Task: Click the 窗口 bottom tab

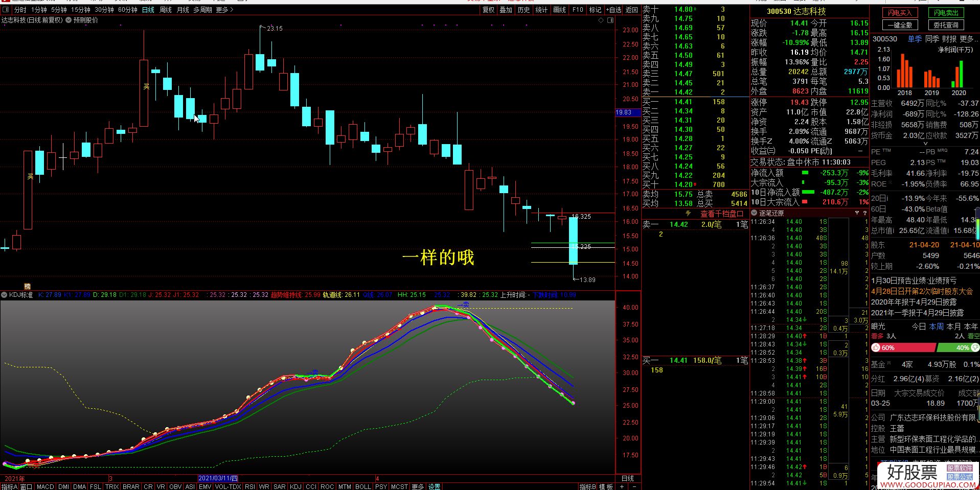Action: click(26, 486)
